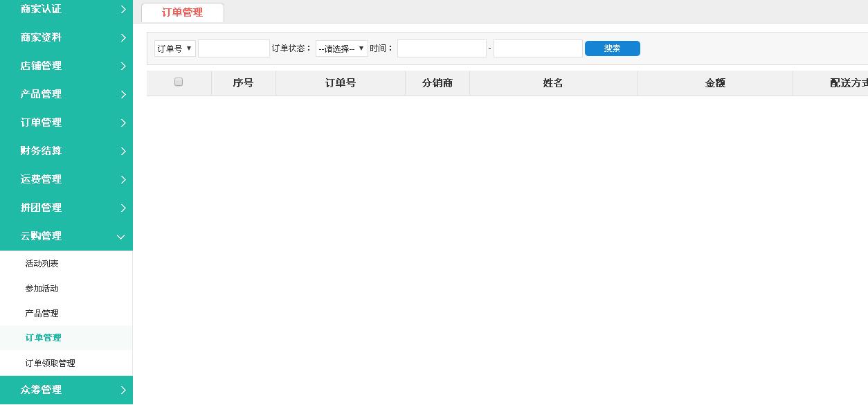This screenshot has height=405, width=868.
Task: Click the arrow icon beside 产品管理
Action: (123, 94)
